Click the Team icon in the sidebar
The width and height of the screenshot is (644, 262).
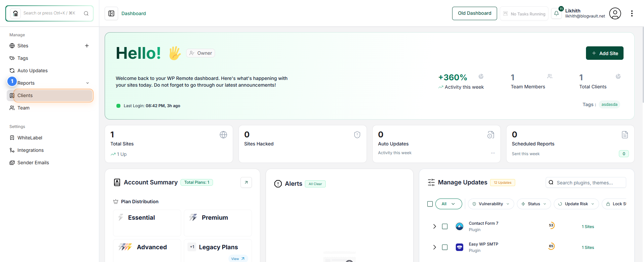click(12, 108)
